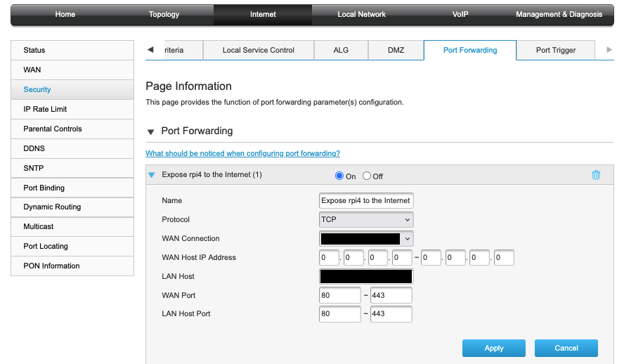624x364 pixels.
Task: Click first octet of WAN Host start IP
Action: click(329, 257)
